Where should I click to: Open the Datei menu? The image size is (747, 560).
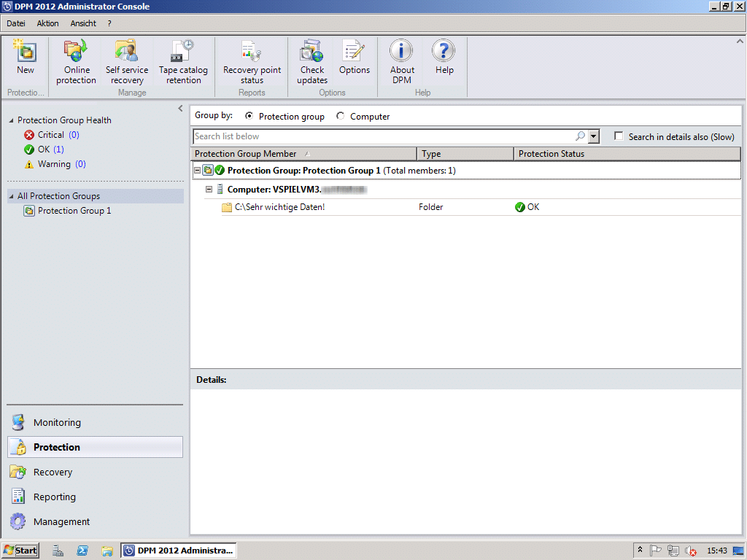coord(16,23)
